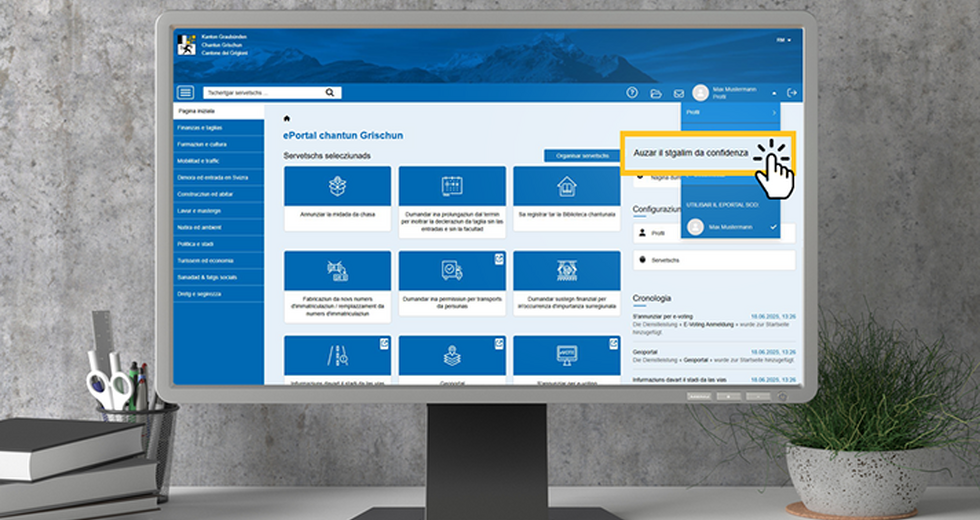Click the Organisar servetschs button
The image size is (980, 520).
coord(582,156)
